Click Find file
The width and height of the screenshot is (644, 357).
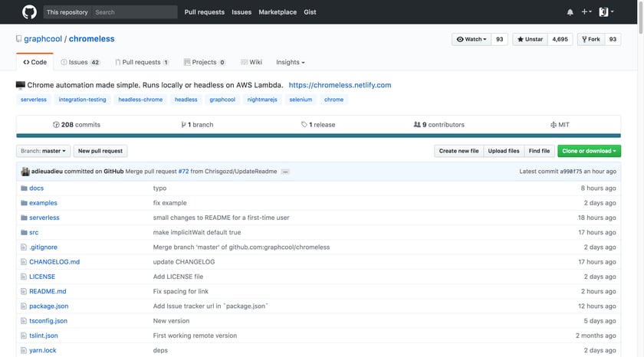coord(539,151)
